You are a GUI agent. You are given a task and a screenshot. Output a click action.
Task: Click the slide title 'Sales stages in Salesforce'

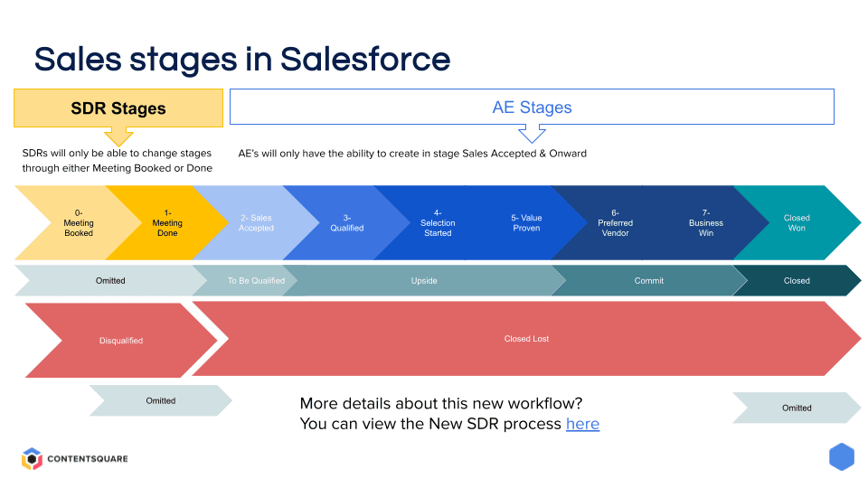(x=242, y=60)
